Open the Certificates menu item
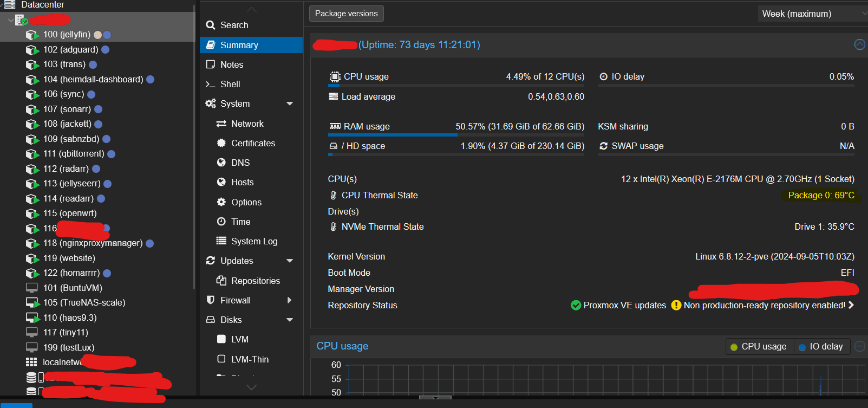The height and width of the screenshot is (408, 868). pyautogui.click(x=251, y=143)
